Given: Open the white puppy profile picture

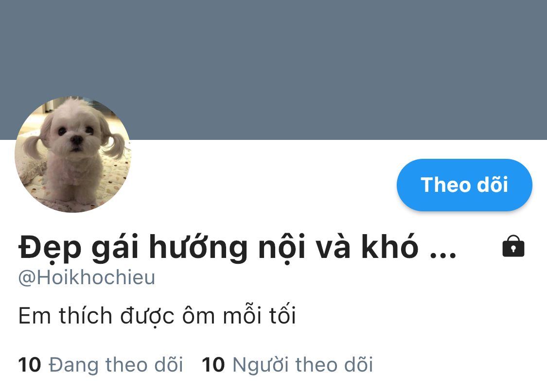Looking at the screenshot, I should (x=73, y=154).
